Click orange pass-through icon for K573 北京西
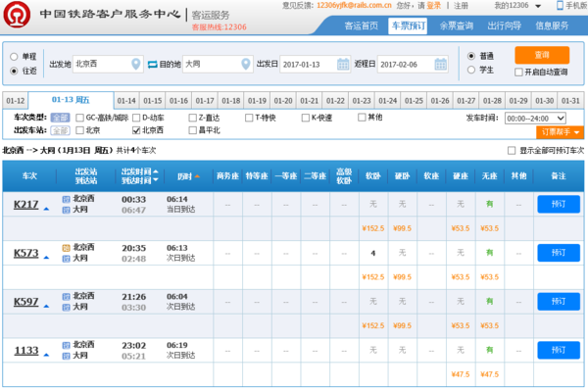Viewport: 588px width, 390px height. [66, 248]
